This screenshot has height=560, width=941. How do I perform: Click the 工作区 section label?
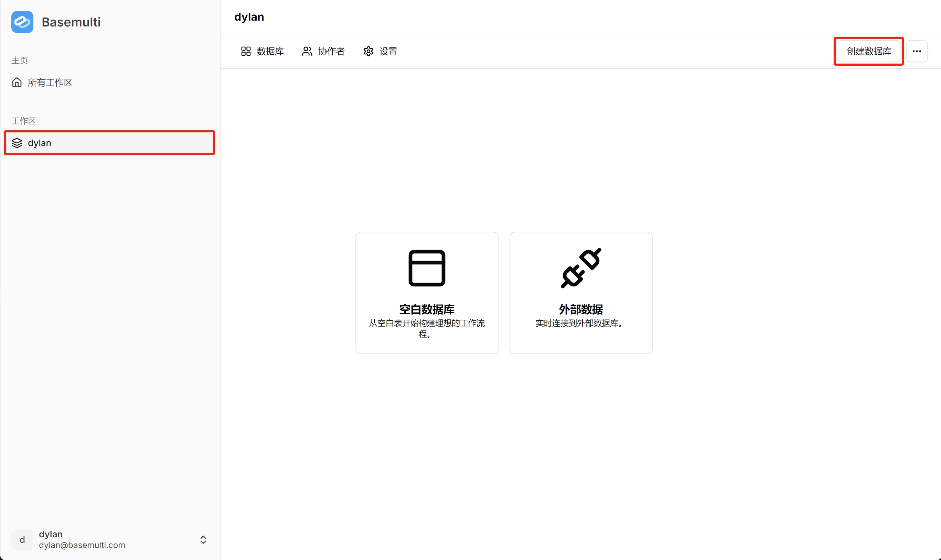(24, 121)
